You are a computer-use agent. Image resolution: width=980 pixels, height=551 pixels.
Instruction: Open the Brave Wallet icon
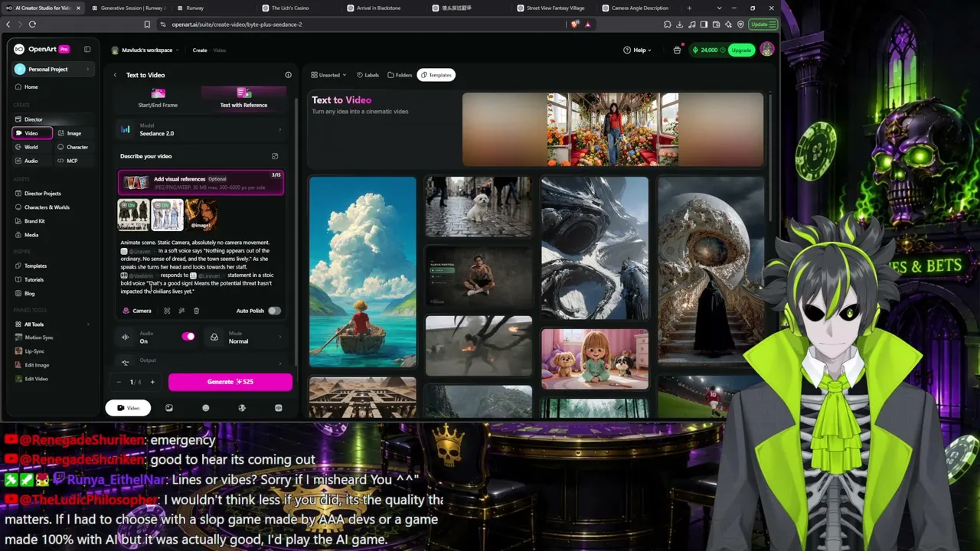point(717,24)
